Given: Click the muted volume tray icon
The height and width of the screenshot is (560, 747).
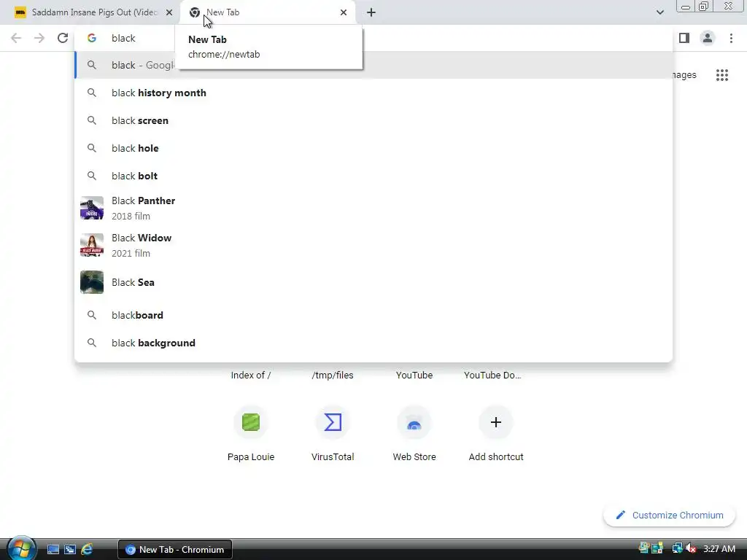Looking at the screenshot, I should click(690, 549).
